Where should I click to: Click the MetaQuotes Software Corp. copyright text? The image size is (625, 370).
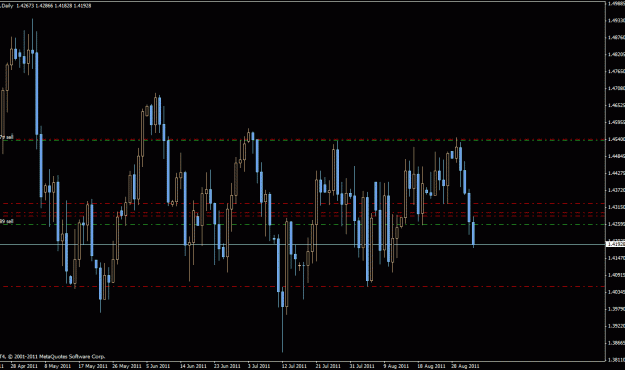[53, 356]
